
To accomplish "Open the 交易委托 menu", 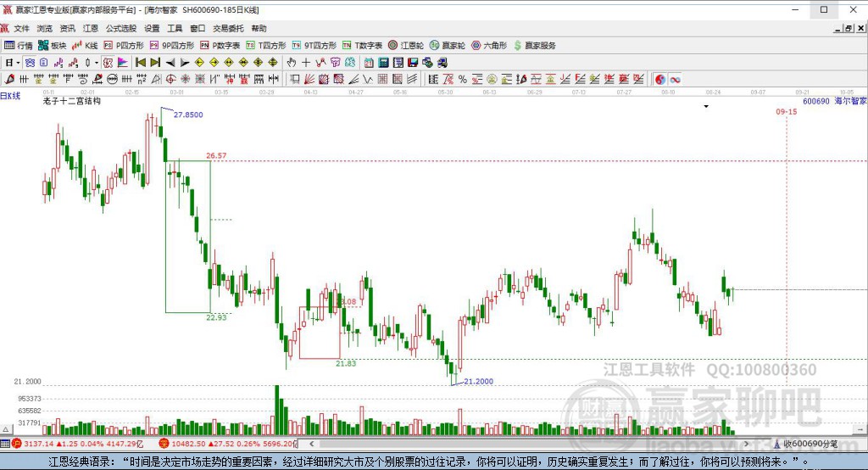I will [x=228, y=28].
